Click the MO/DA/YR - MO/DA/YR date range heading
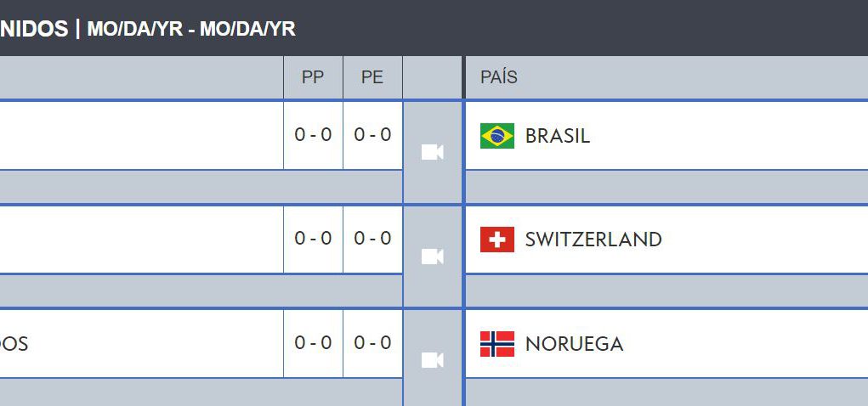 coord(191,29)
